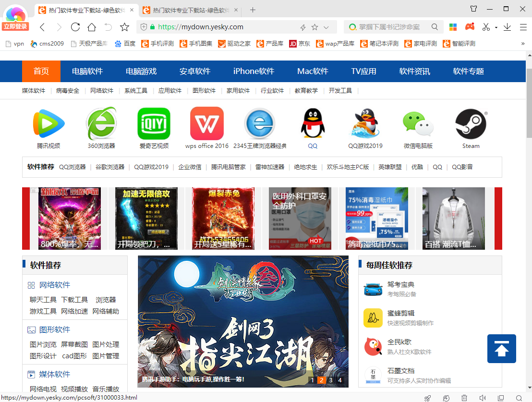532x402 pixels.
Task: Click the 谷歌浏览器 recommendation link
Action: click(110, 167)
